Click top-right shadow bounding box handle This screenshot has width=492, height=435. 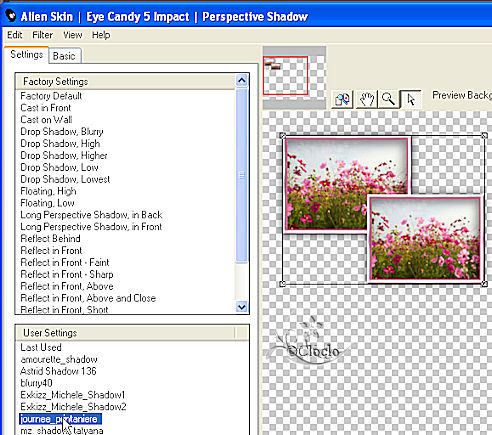click(484, 136)
